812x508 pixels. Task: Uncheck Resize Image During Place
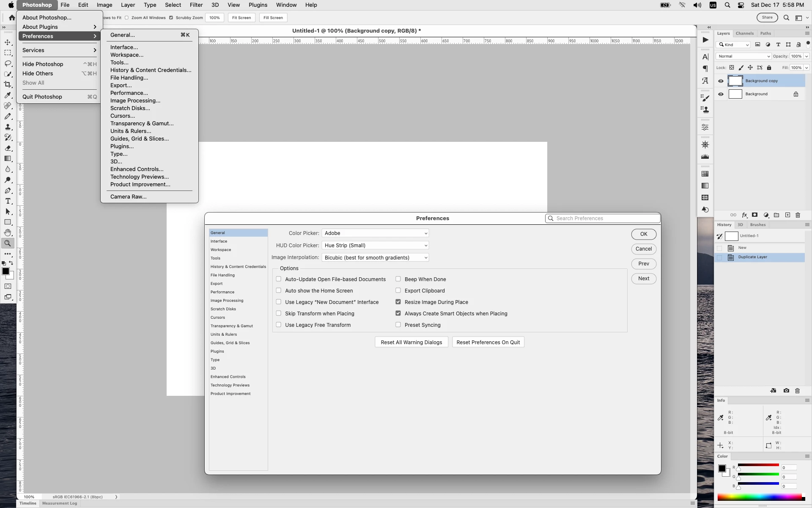click(398, 302)
